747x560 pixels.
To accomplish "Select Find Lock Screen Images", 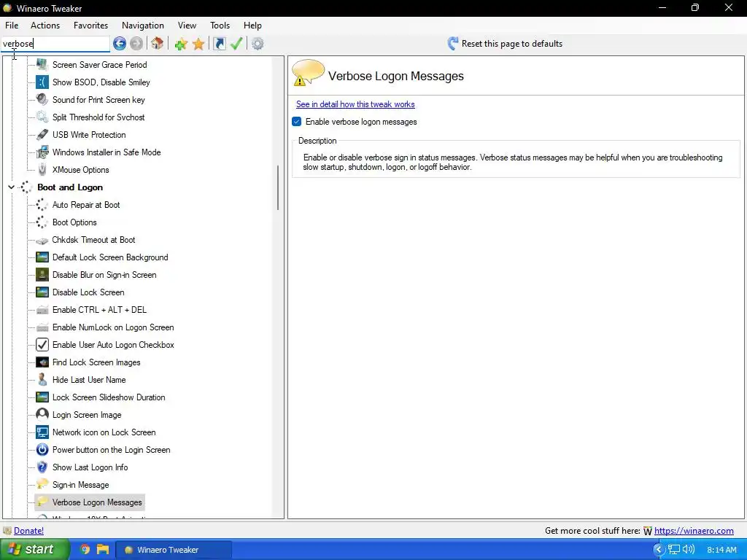I will click(96, 362).
